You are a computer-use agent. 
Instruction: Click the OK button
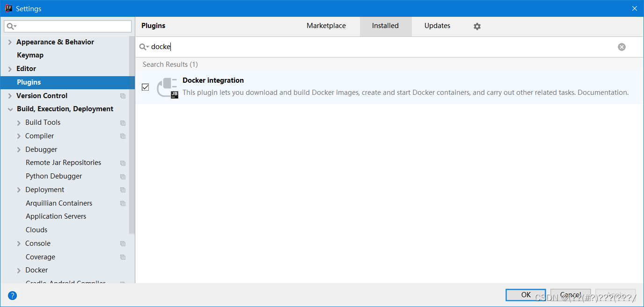(x=526, y=295)
